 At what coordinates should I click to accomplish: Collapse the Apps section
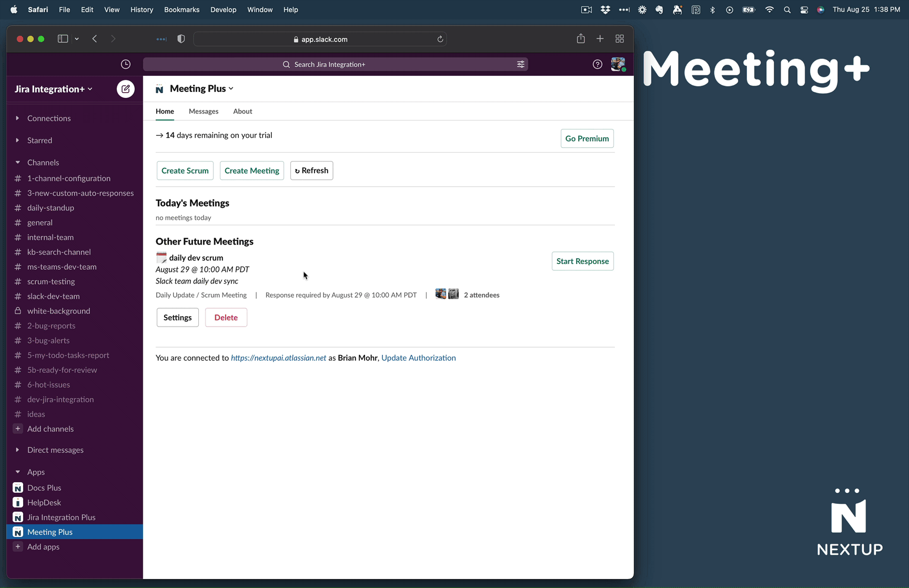[x=17, y=472]
